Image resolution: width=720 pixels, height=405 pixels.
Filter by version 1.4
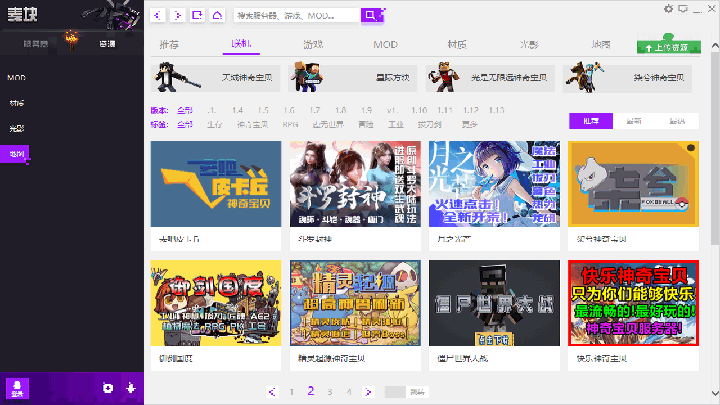[237, 110]
